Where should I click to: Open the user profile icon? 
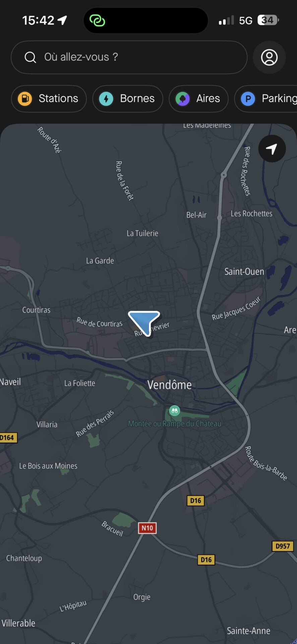tap(269, 57)
